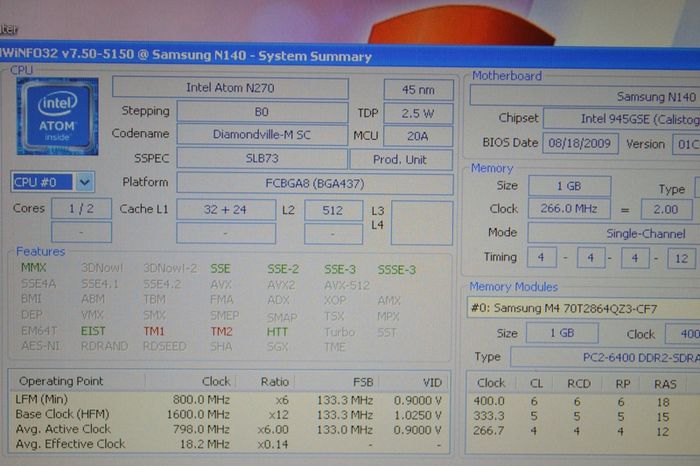Click the TDP value 2.5 W

coord(418,113)
